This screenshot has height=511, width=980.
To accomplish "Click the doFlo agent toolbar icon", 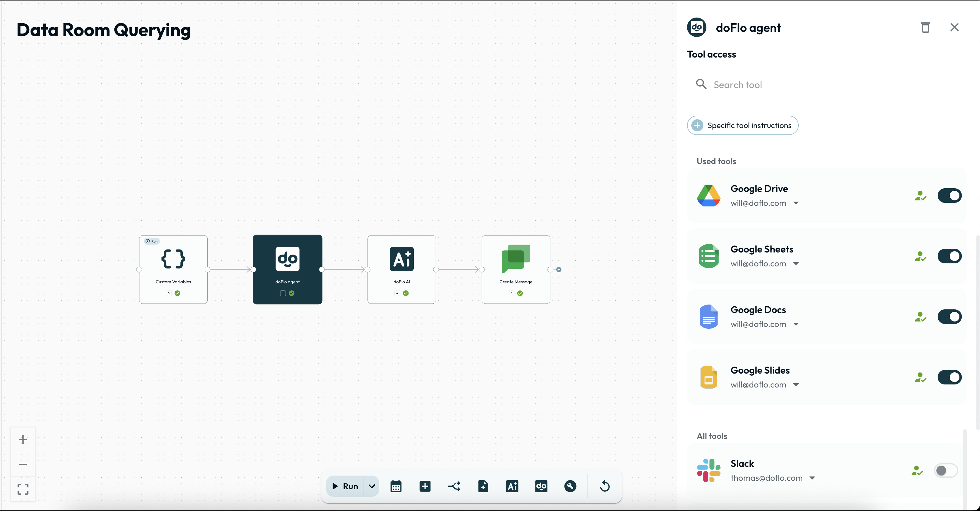I will pos(541,486).
